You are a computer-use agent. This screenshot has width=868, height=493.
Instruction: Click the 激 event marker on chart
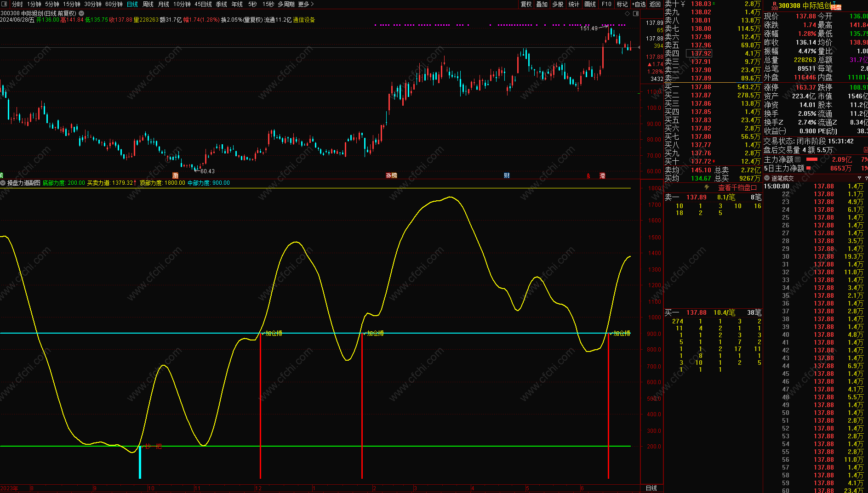(175, 176)
